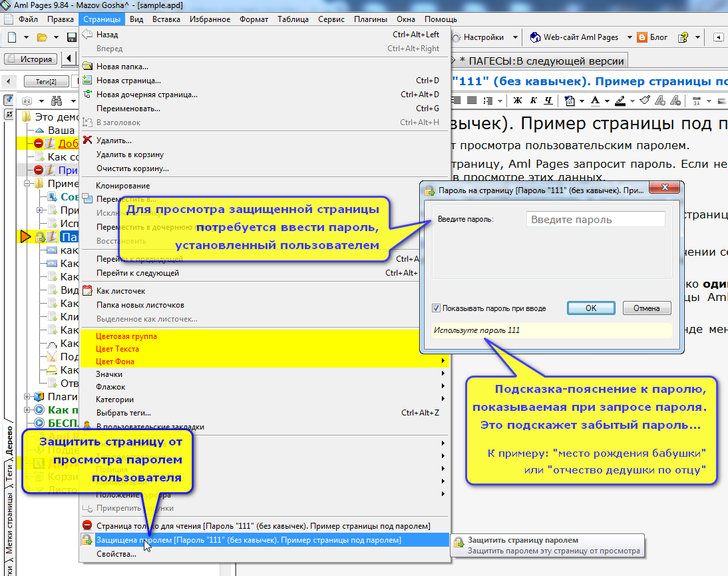Select the Цвет Текста menu entry

tap(250, 348)
